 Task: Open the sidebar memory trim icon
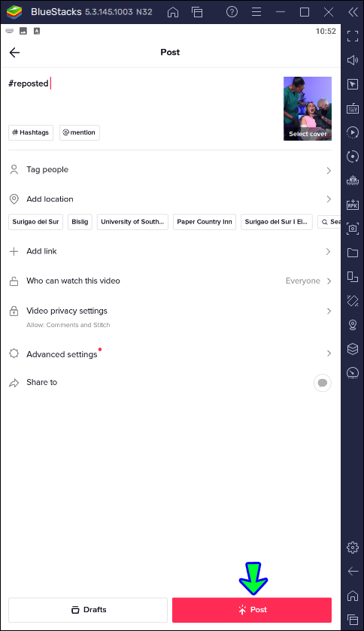[353, 181]
